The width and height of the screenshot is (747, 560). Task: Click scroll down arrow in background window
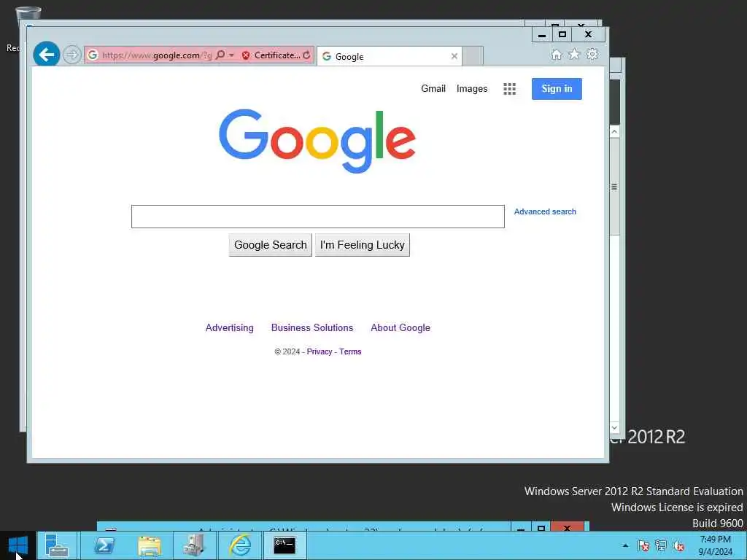(x=614, y=427)
